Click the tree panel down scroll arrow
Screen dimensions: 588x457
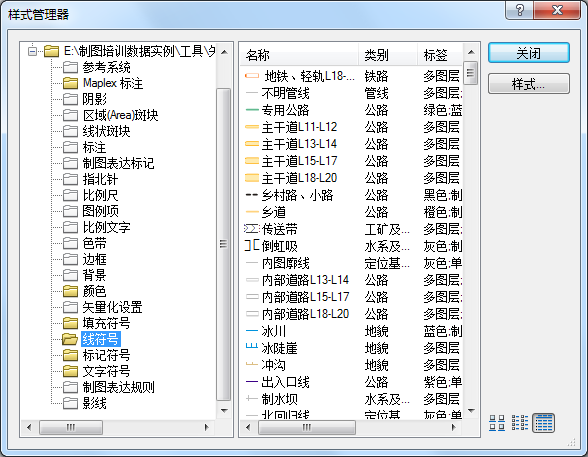click(224, 411)
